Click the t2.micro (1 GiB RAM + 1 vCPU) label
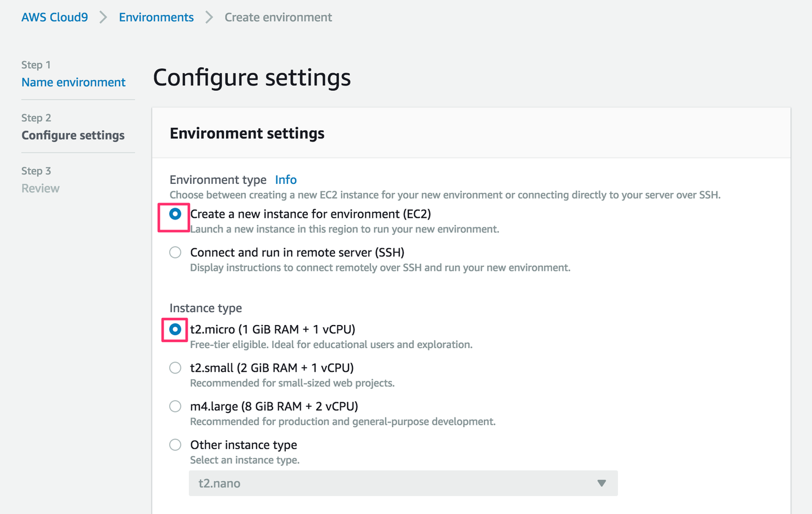This screenshot has height=514, width=812. [x=272, y=330]
